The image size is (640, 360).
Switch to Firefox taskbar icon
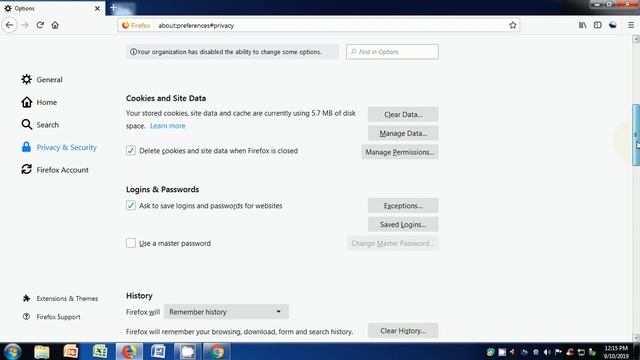(129, 351)
